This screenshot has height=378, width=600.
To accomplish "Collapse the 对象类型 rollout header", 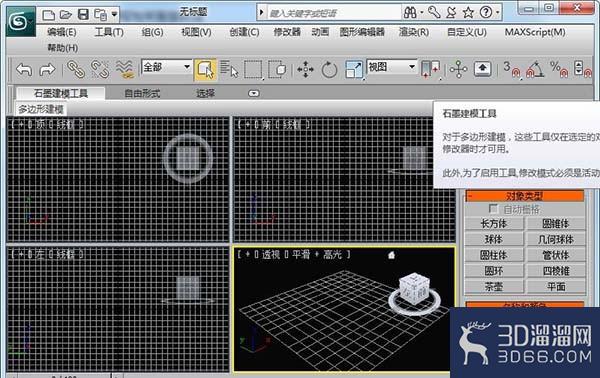I will [x=524, y=196].
